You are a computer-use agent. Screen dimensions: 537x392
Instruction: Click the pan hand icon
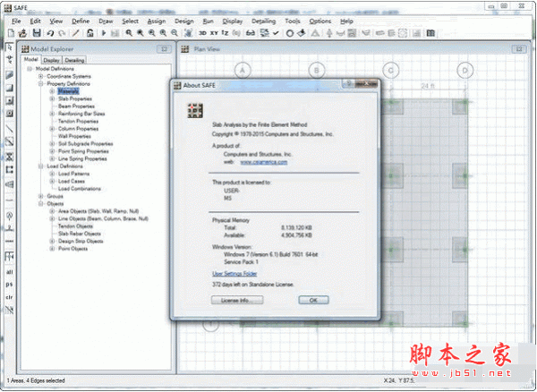click(x=188, y=33)
